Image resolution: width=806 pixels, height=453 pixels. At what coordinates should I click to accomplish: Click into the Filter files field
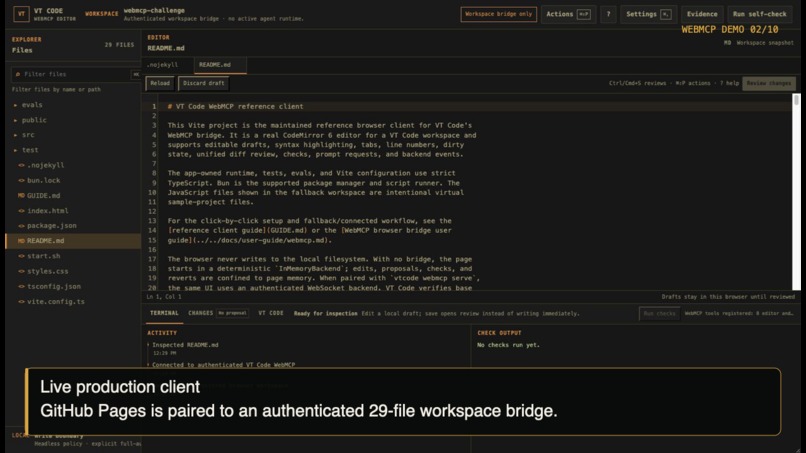pos(76,75)
